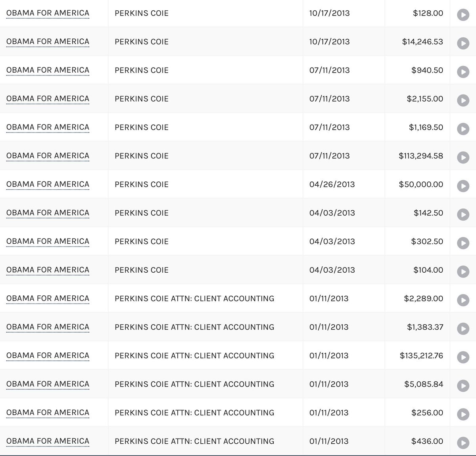476x456 pixels.
Task: Click the 01/11/2013 date in $2,289.00 row
Action: point(329,299)
